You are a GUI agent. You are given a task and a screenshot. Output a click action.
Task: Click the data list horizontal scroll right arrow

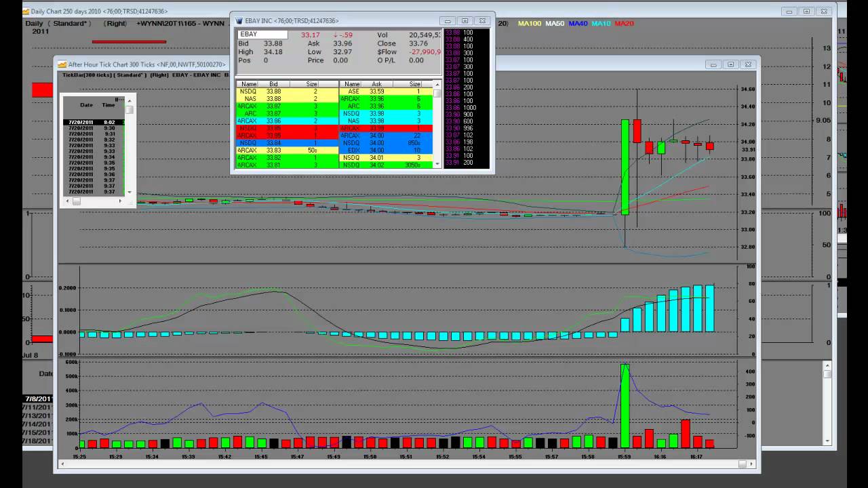pyautogui.click(x=121, y=201)
